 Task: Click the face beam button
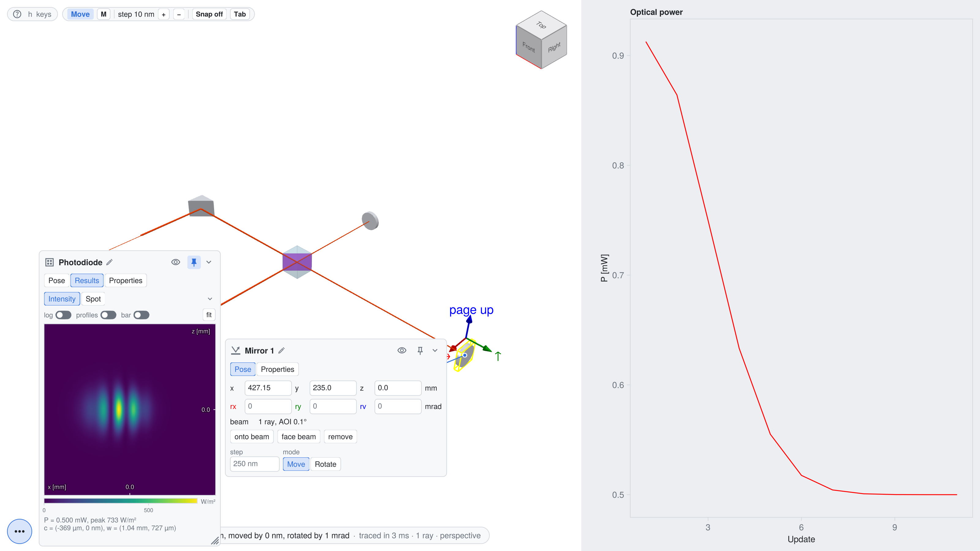299,437
